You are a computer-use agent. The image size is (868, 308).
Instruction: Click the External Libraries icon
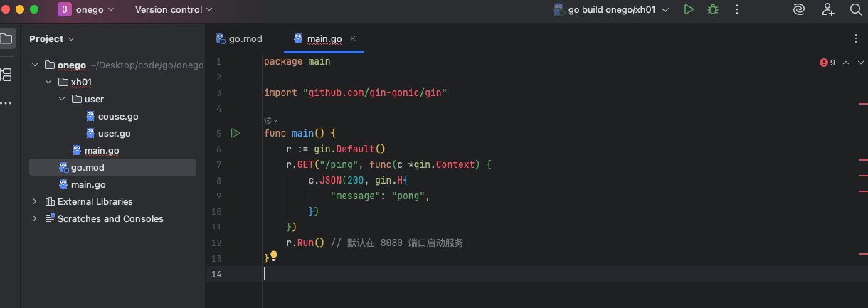point(50,201)
